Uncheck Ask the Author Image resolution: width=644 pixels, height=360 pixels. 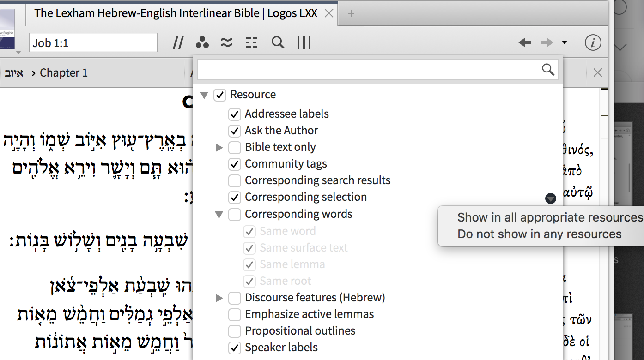point(235,131)
